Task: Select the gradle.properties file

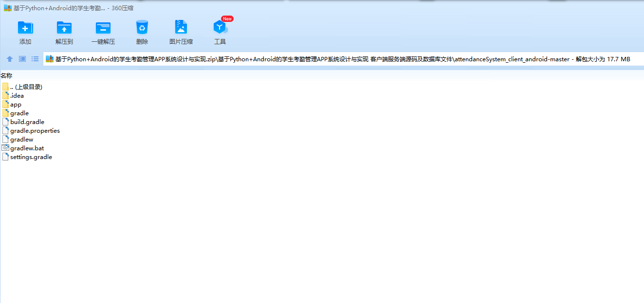Action: 31,130
